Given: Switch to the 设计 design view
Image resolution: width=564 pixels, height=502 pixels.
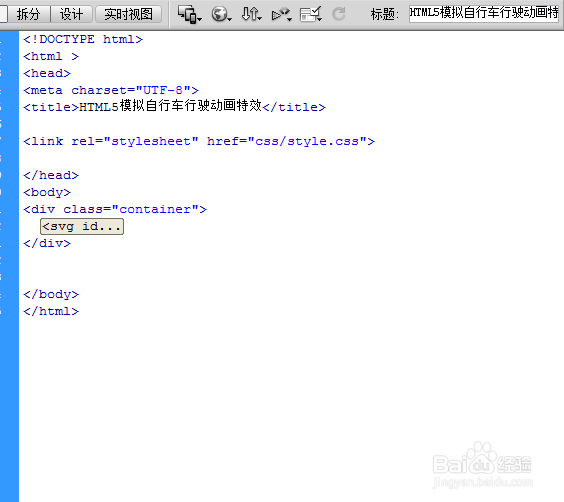Looking at the screenshot, I should pos(72,14).
